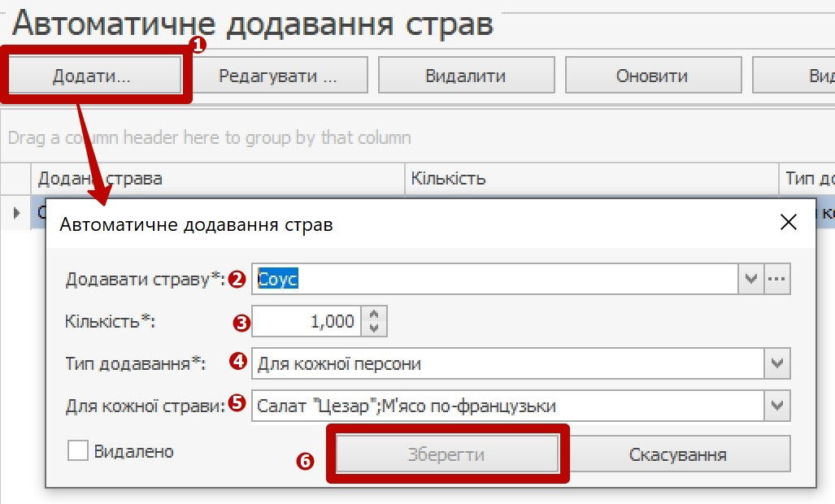Select the Соус dish input field
The width and height of the screenshot is (835, 504).
tap(494, 280)
